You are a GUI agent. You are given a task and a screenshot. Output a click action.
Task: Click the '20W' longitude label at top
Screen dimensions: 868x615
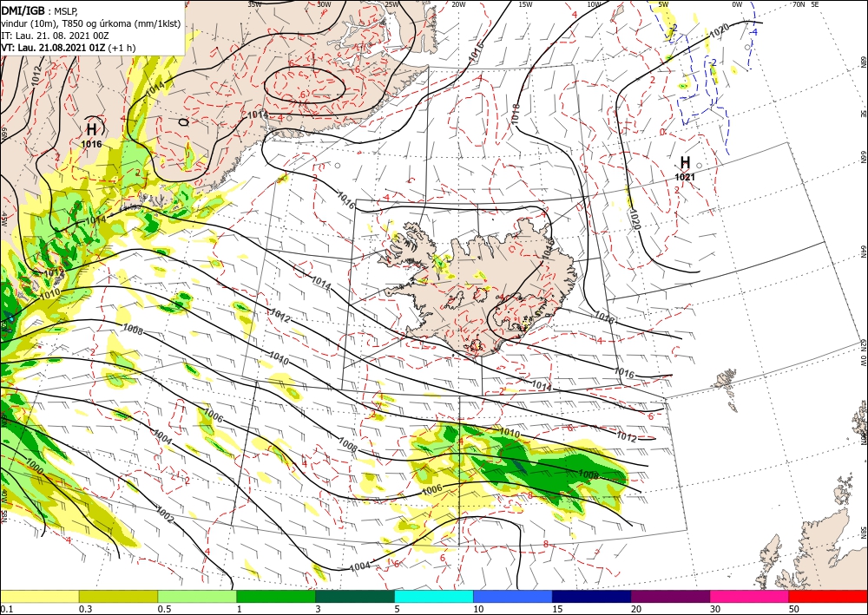tap(458, 4)
